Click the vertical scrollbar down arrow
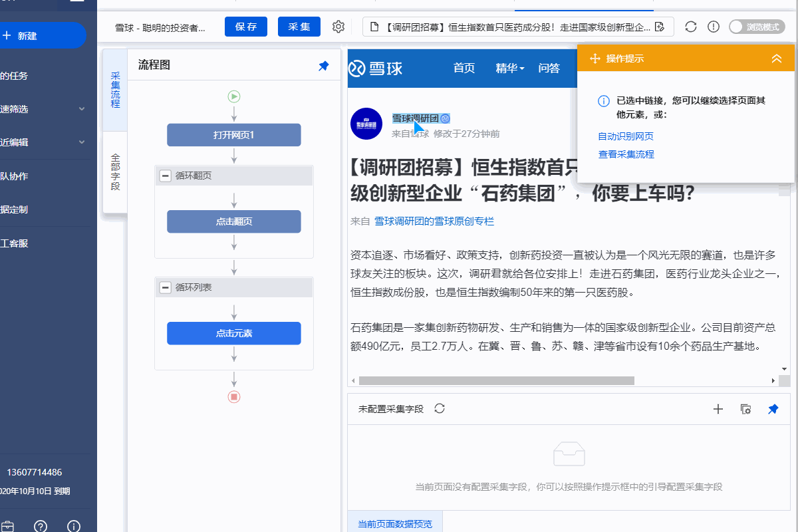This screenshot has height=532, width=798. click(785, 368)
